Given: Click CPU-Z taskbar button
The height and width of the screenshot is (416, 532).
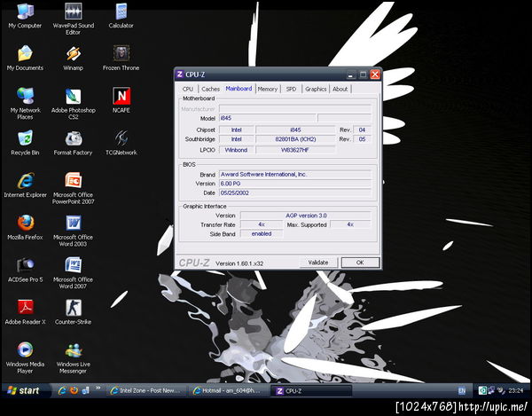Looking at the screenshot, I should 311,390.
